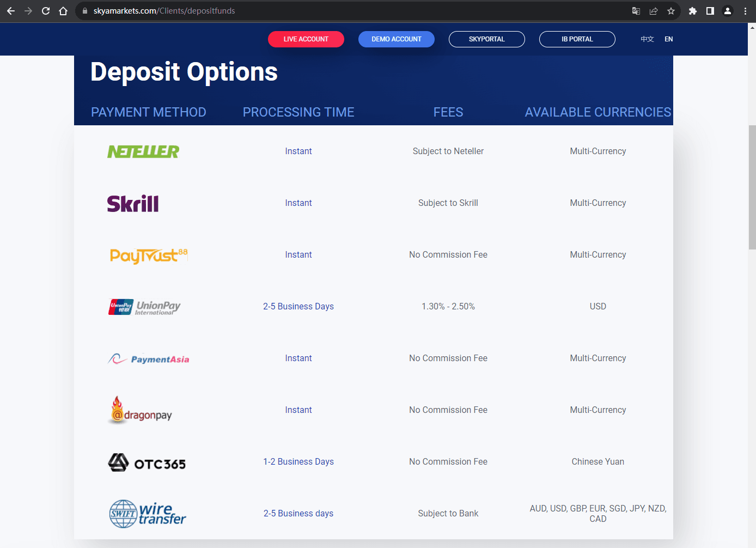Click the dragonpay logo
The height and width of the screenshot is (548, 756).
(141, 410)
